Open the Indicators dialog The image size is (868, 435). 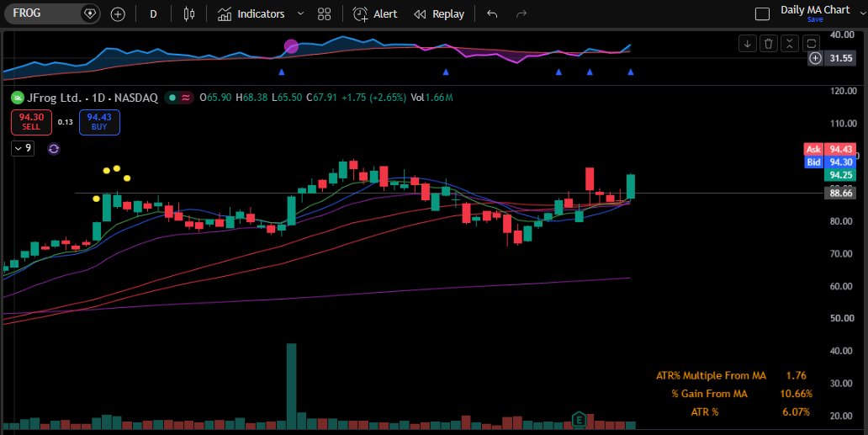[251, 13]
